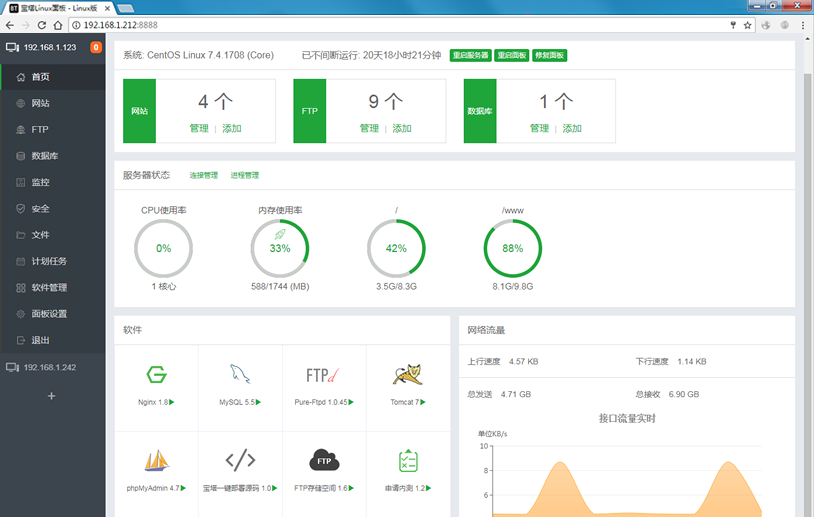Click the Nginx 1.8 software icon
The width and height of the screenshot is (814, 517).
[156, 375]
